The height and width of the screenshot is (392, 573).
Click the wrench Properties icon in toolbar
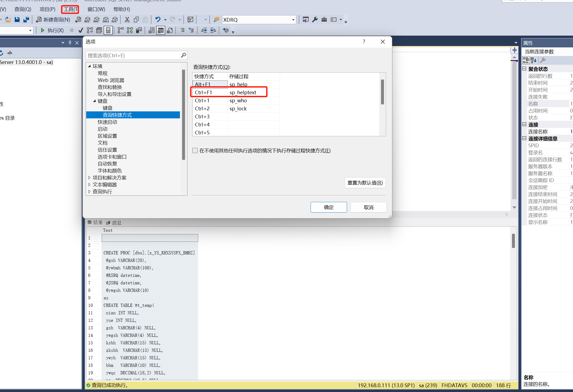315,20
